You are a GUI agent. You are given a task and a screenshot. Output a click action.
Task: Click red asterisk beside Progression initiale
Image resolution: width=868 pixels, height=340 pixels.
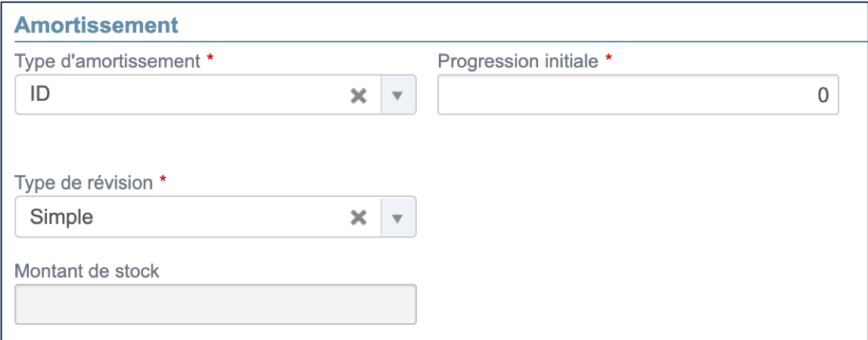[608, 60]
